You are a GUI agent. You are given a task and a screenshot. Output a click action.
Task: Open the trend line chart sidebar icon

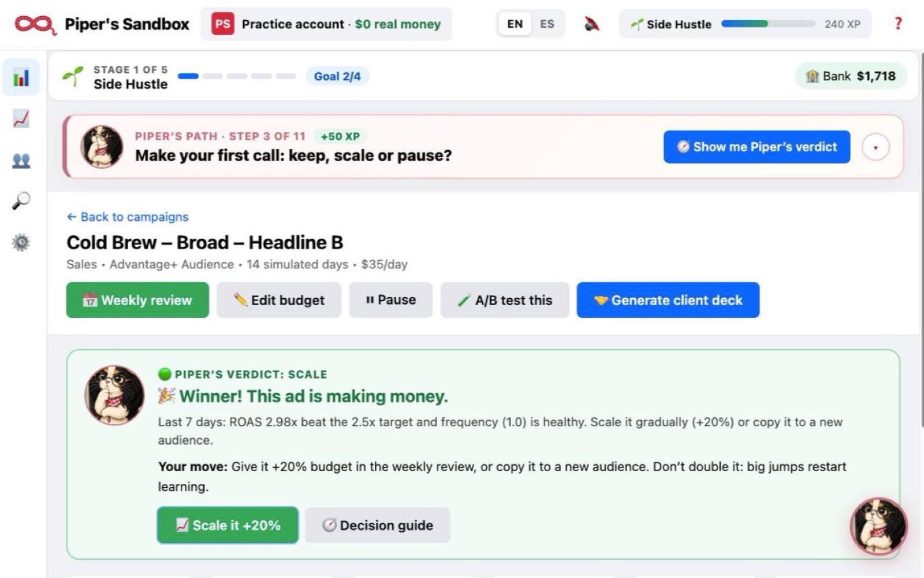tap(21, 118)
